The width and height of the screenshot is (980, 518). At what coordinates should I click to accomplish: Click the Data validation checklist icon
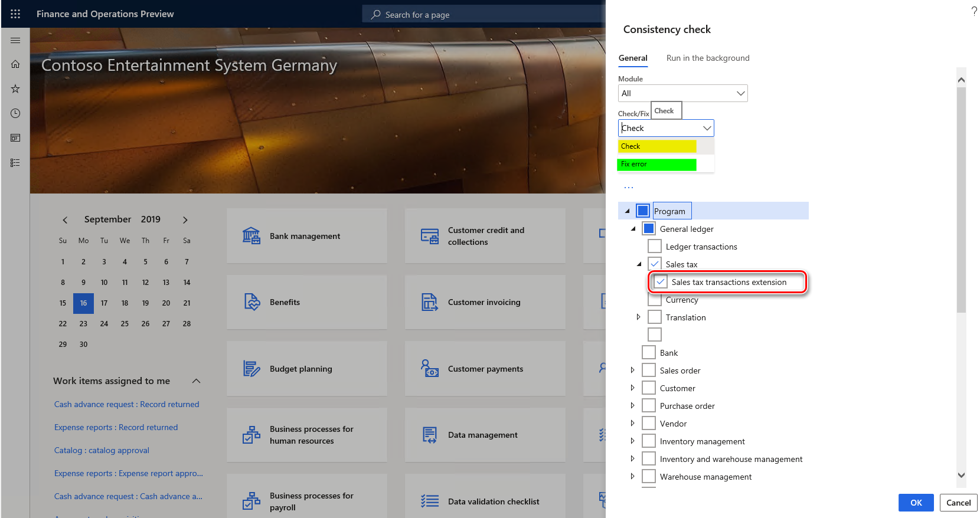[430, 501]
